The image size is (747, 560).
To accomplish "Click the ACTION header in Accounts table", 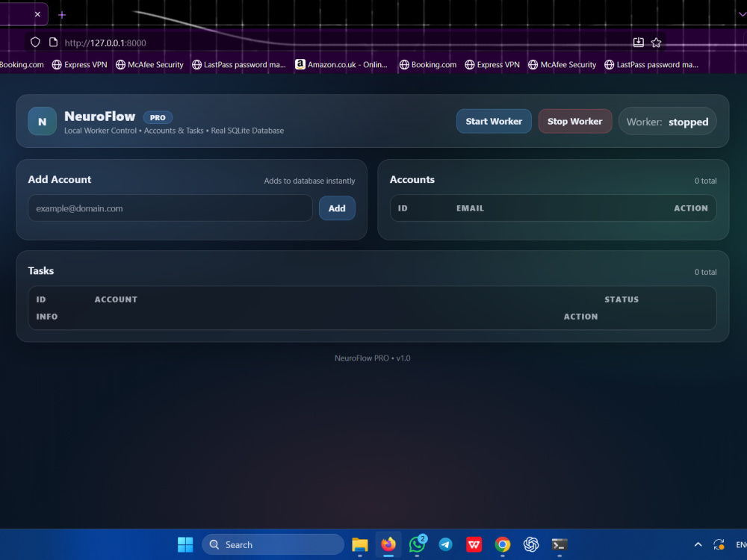I will [691, 208].
